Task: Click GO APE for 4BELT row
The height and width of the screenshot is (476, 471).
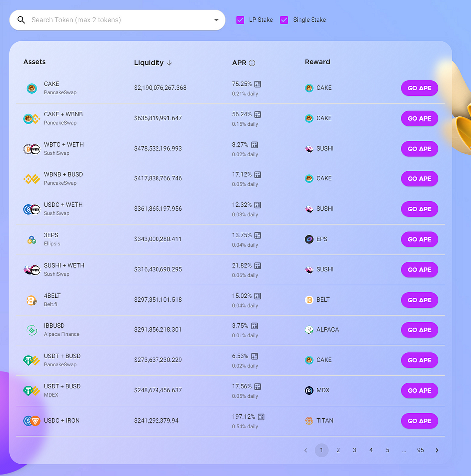Action: pos(419,300)
